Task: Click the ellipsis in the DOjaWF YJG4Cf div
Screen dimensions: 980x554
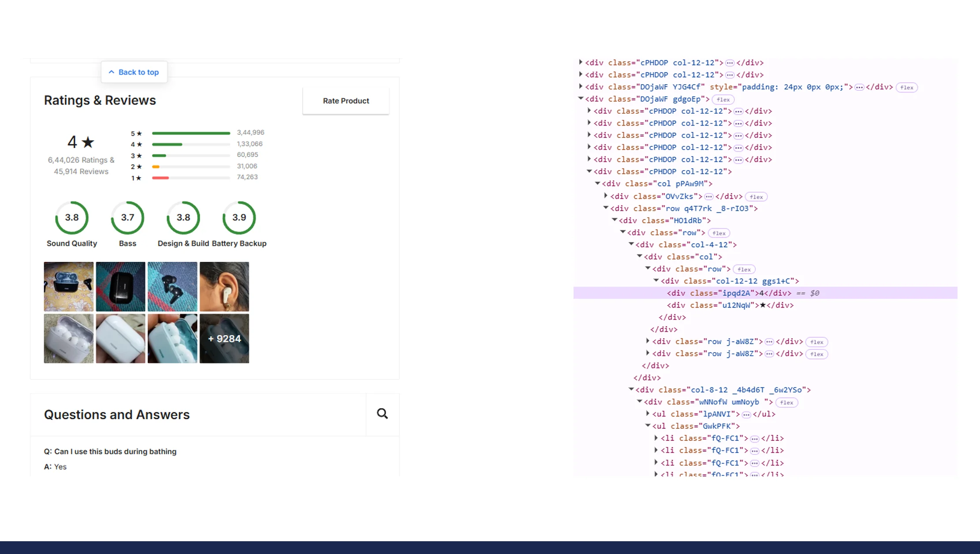Action: pos(859,87)
